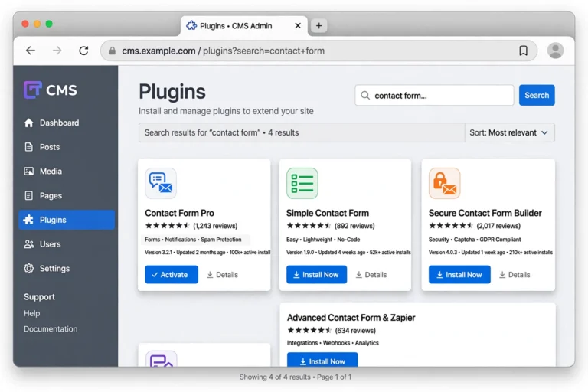
Task: Open the Help link under Support
Action: pos(32,313)
